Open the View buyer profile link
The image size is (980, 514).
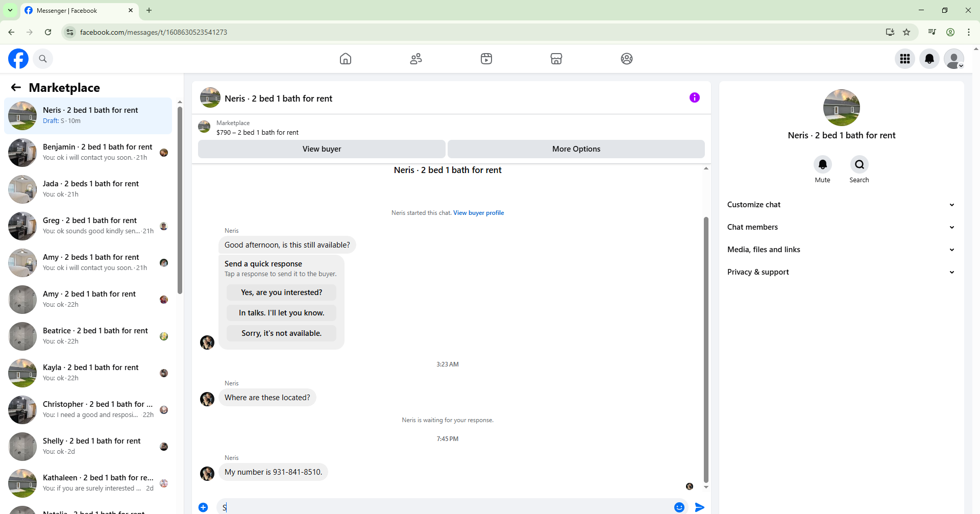[x=478, y=213]
